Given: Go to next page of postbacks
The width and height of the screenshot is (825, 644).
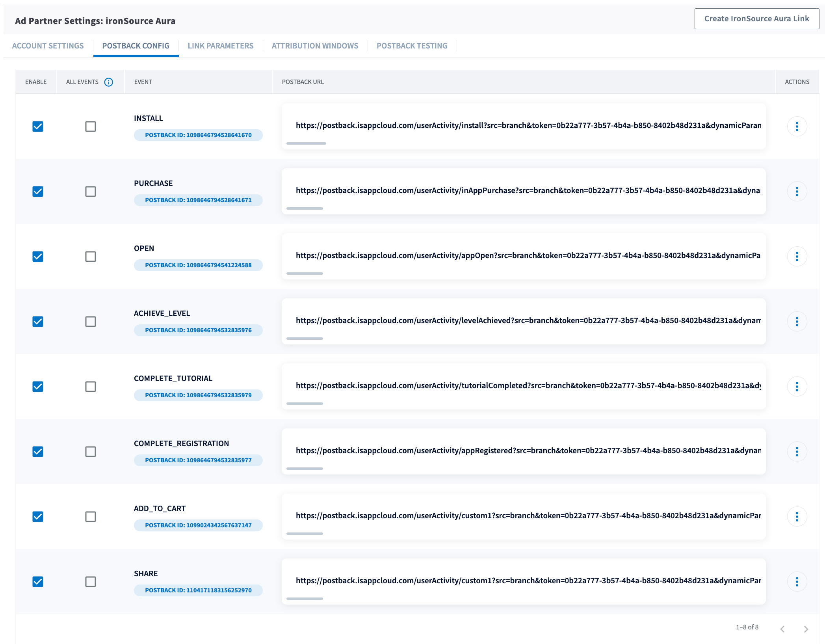Looking at the screenshot, I should click(x=806, y=629).
